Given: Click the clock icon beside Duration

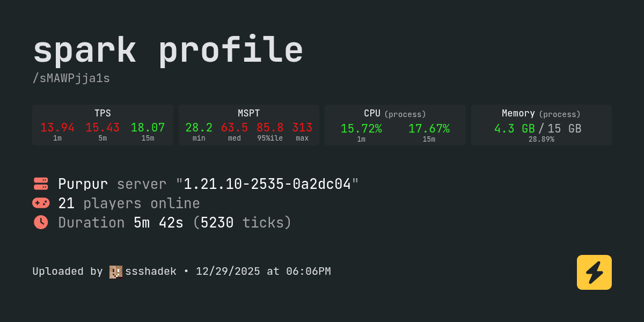Looking at the screenshot, I should (x=41, y=222).
